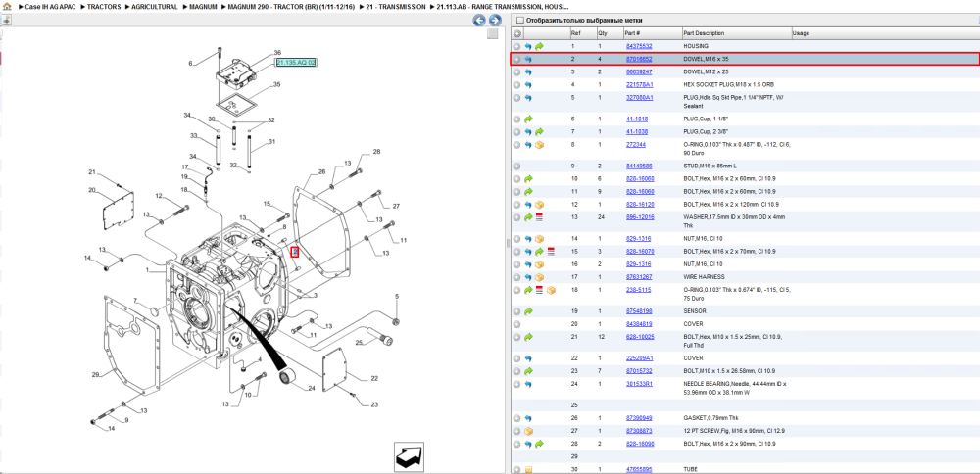This screenshot has height=474, width=980.
Task: Click blue arrow icon on DOWEL,M12 x 25 row
Action: pos(528,71)
